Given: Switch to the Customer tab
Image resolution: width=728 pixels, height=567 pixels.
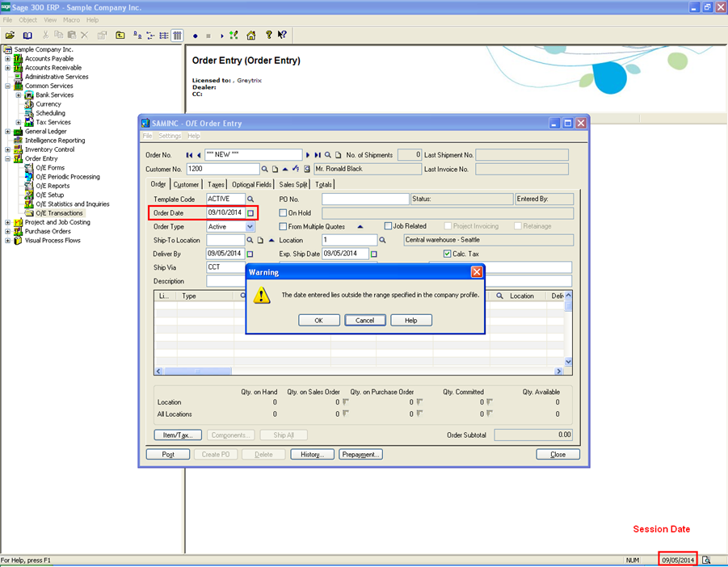Looking at the screenshot, I should pyautogui.click(x=186, y=185).
